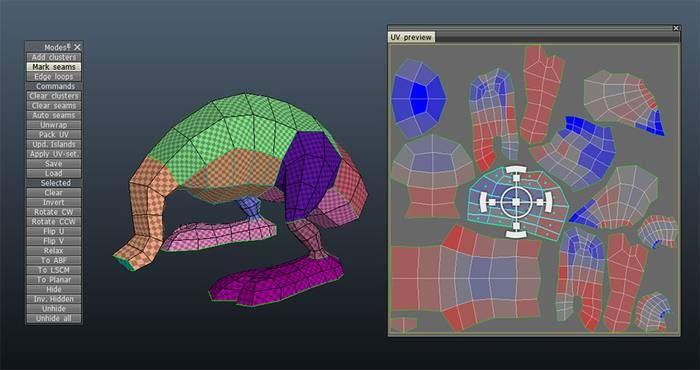Image resolution: width=700 pixels, height=370 pixels.
Task: Run Auto seams command
Action: [54, 115]
